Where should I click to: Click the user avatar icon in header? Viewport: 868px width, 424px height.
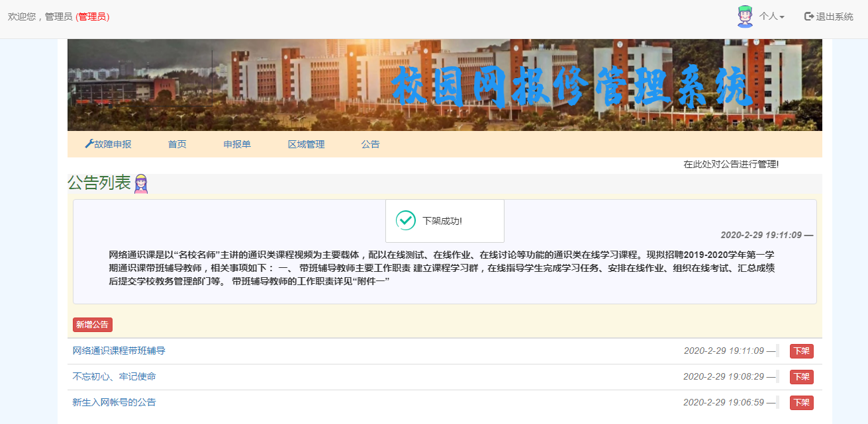click(745, 17)
